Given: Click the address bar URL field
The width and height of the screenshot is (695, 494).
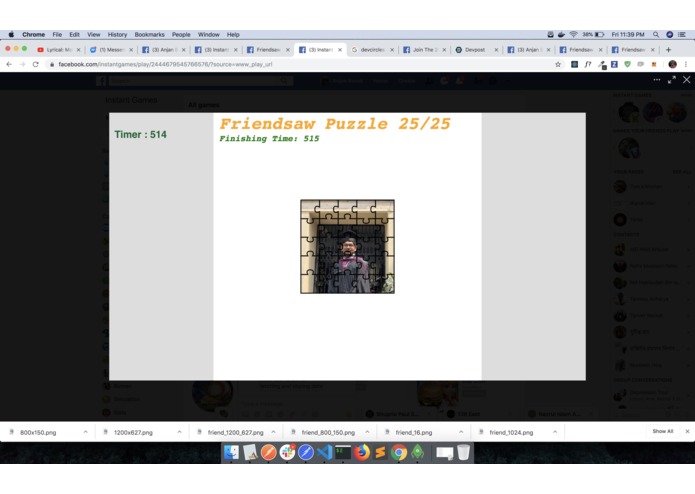Looking at the screenshot, I should [301, 64].
